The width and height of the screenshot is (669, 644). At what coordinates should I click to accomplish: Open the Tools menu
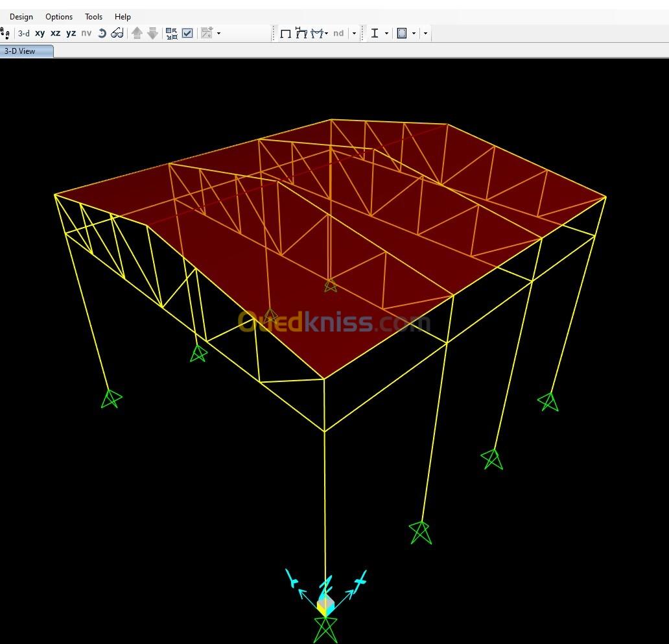point(93,17)
